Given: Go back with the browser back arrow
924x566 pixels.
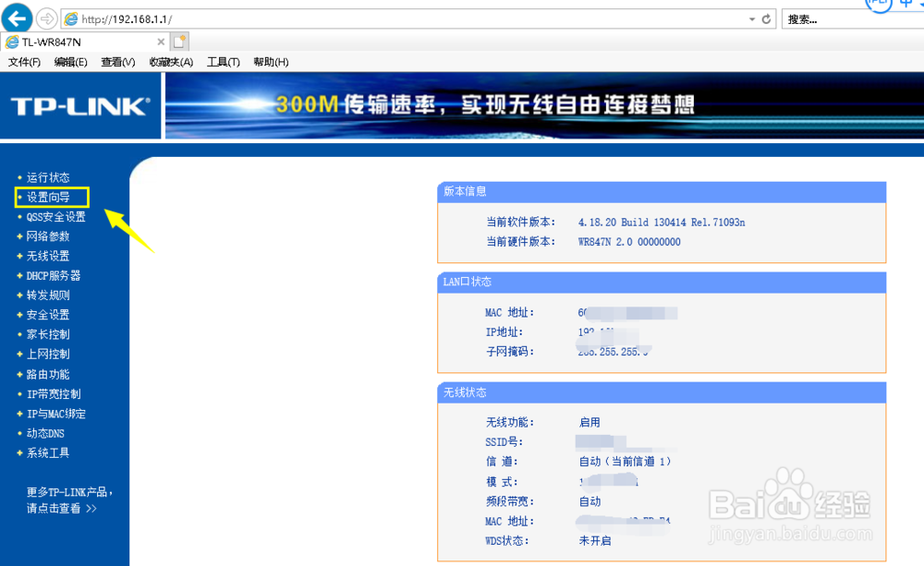Looking at the screenshot, I should 17,18.
